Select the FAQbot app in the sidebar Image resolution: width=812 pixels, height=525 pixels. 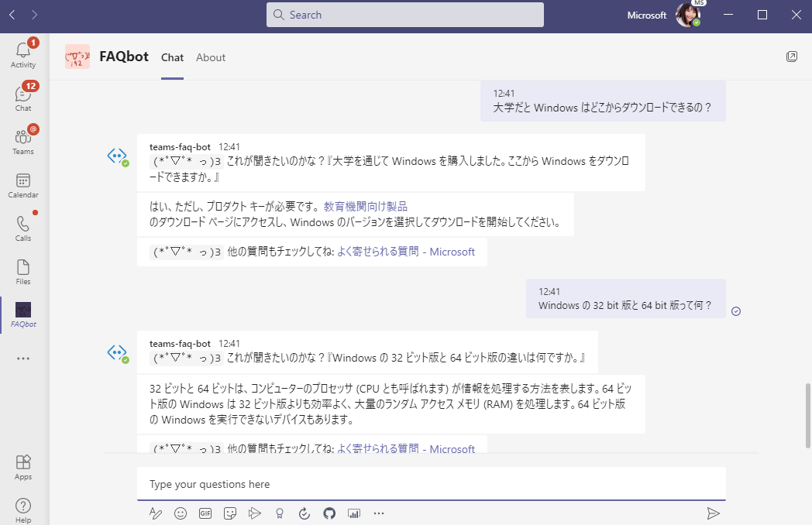click(23, 315)
